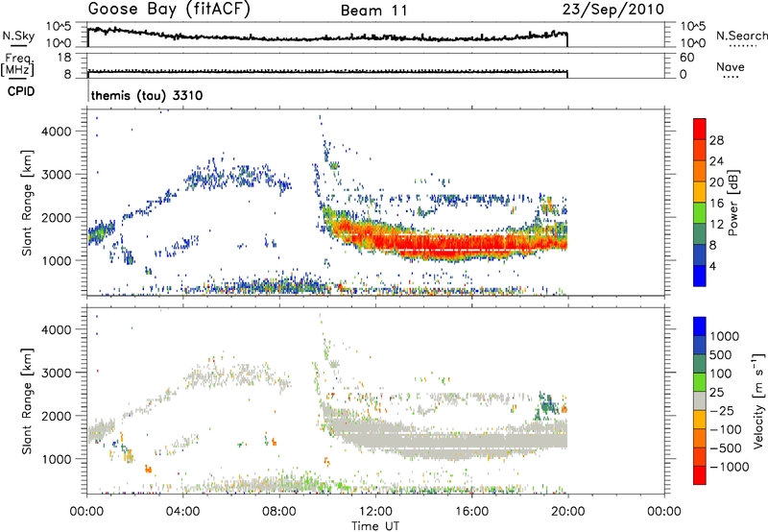Pick Velocity colorbar segment between 500 and 1000
The height and width of the screenshot is (532, 768).
(700, 345)
